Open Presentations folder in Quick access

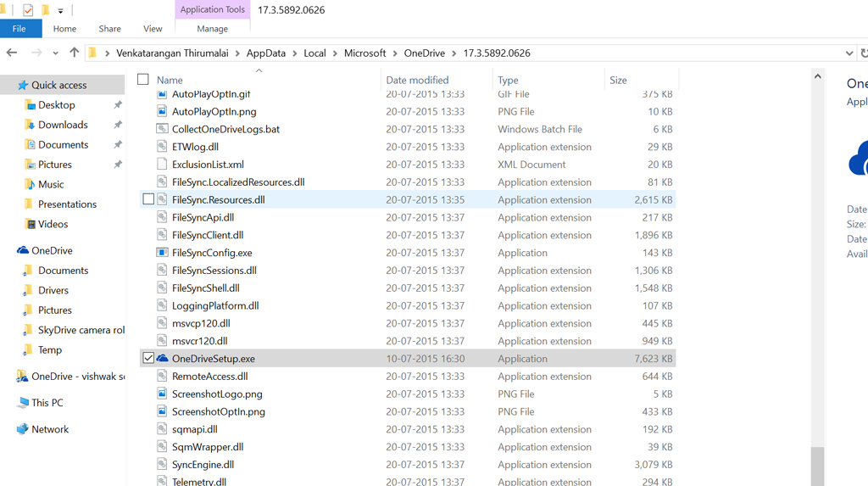tap(67, 204)
